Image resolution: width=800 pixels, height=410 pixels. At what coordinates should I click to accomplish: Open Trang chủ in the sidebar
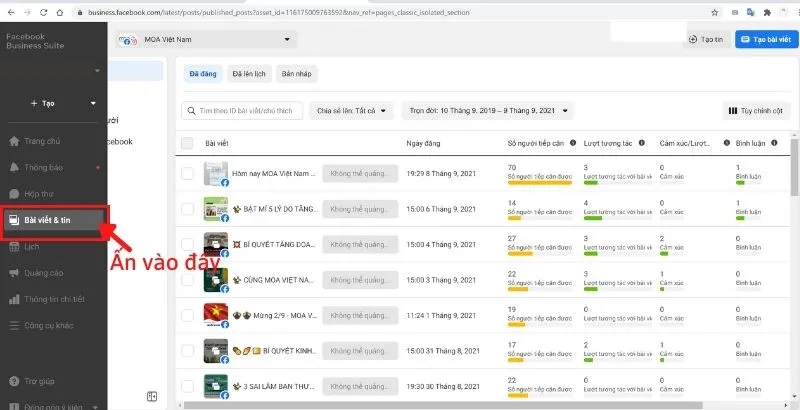point(42,141)
